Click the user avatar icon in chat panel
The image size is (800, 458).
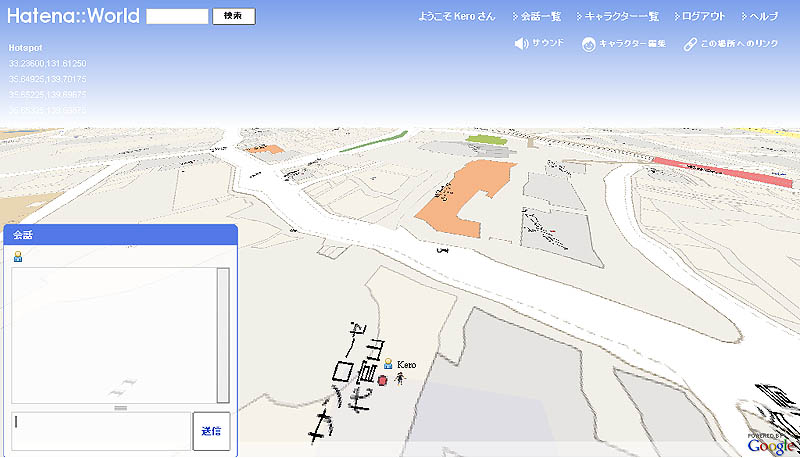pyautogui.click(x=18, y=256)
